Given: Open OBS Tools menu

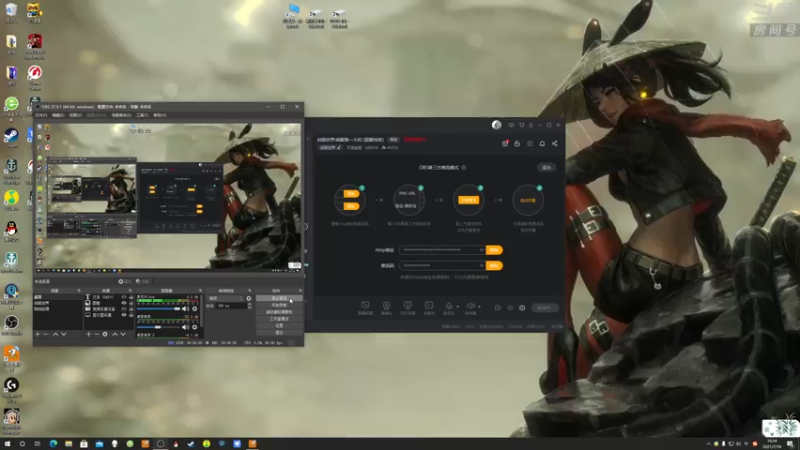Looking at the screenshot, I should click(142, 115).
